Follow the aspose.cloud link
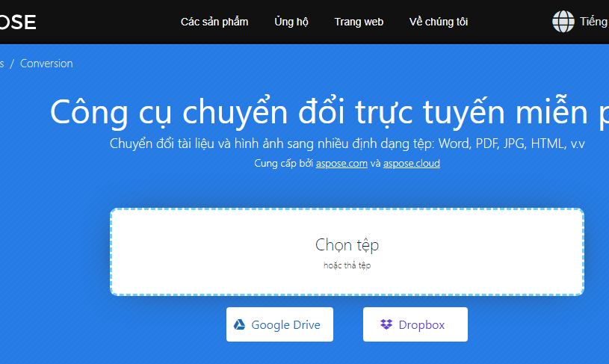Viewport: 609px width, 364px height. pyautogui.click(x=412, y=163)
